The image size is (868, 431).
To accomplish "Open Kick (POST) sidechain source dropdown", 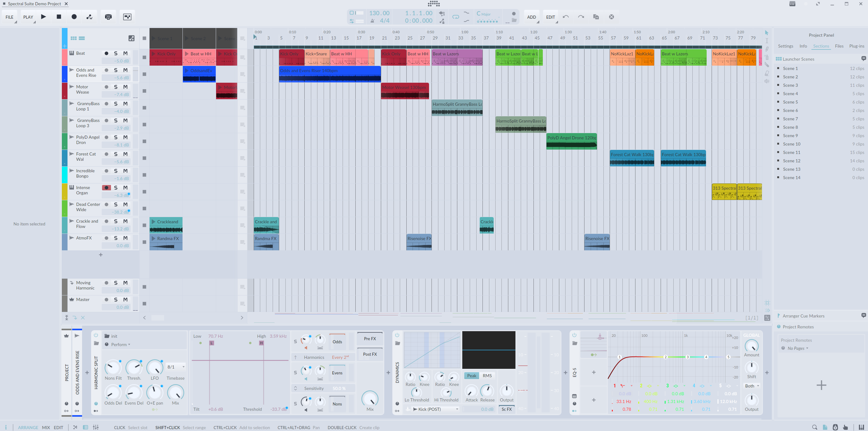I will (436, 409).
